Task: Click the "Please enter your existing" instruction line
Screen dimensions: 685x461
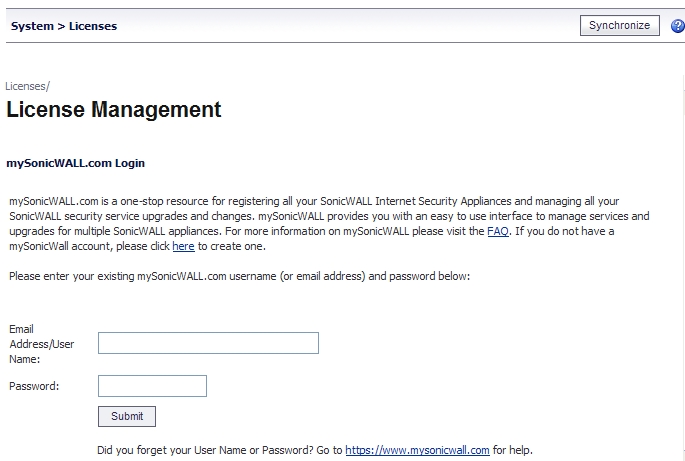Action: tap(239, 276)
